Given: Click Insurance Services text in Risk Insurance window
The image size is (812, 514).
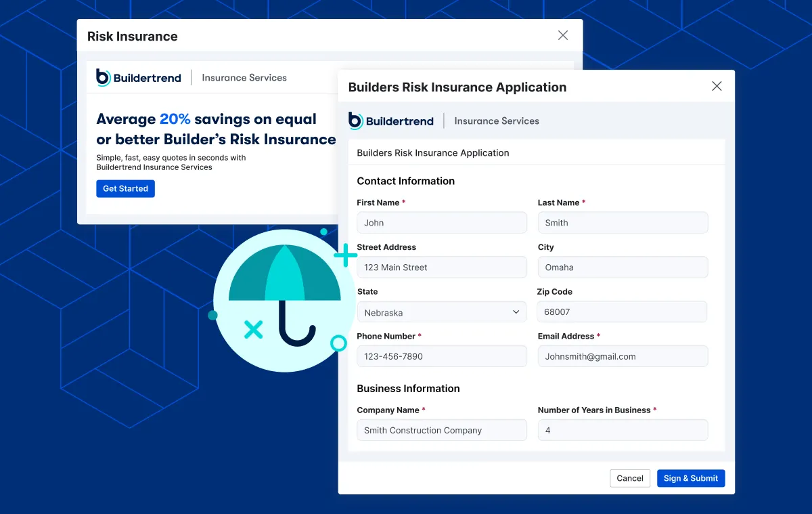Looking at the screenshot, I should [x=244, y=78].
